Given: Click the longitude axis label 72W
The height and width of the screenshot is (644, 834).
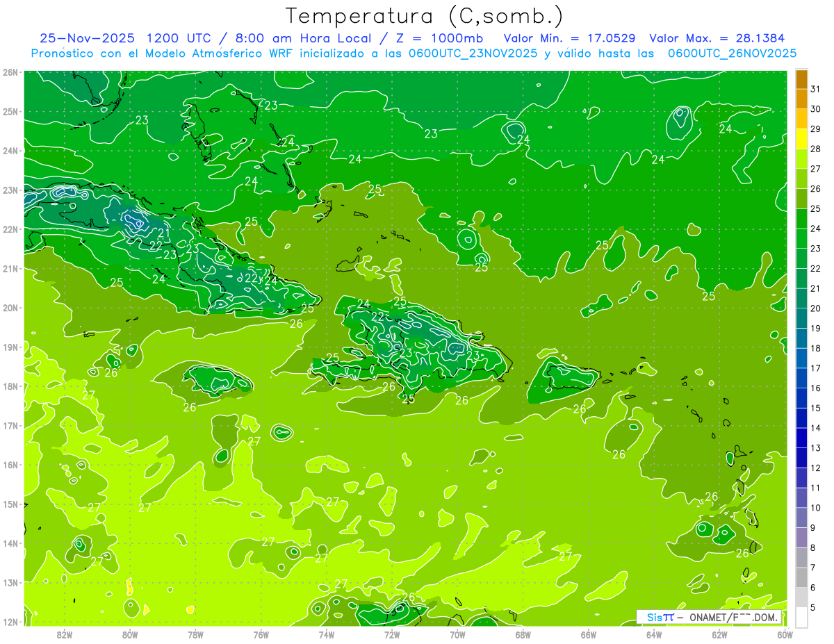Looking at the screenshot, I should click(x=392, y=634).
